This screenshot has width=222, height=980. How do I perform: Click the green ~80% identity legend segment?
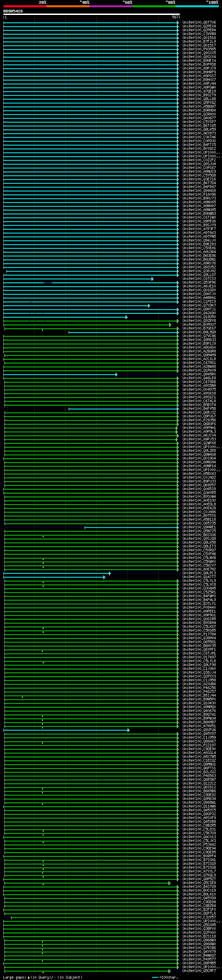(x=154, y=6)
